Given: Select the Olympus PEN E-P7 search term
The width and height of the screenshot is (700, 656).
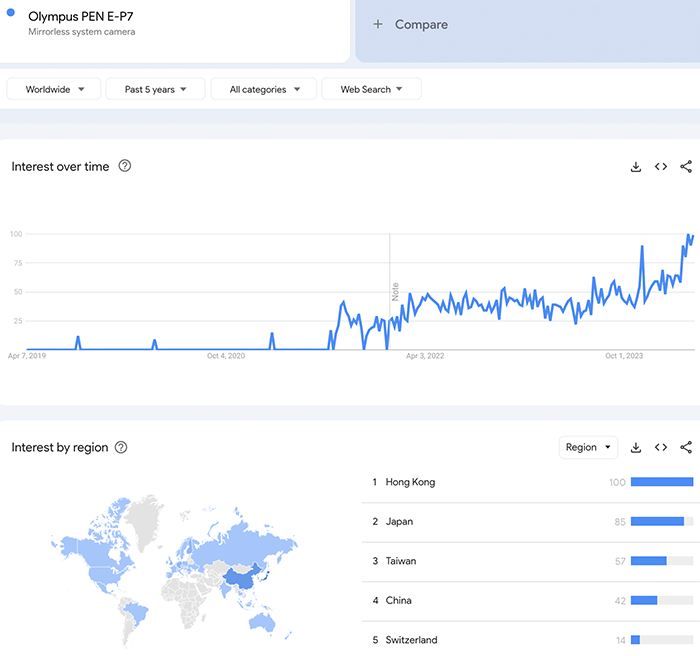Looking at the screenshot, I should [x=80, y=17].
